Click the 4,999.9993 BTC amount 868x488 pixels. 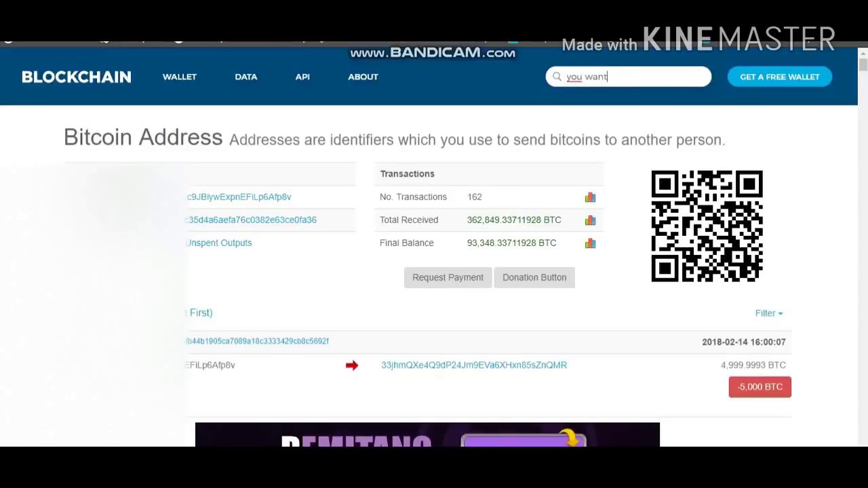tap(753, 365)
